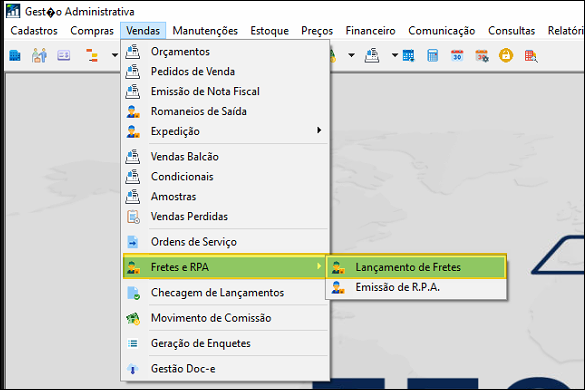Click the Lançamento de Fretes worker icon
The height and width of the screenshot is (390, 585).
[x=338, y=268]
